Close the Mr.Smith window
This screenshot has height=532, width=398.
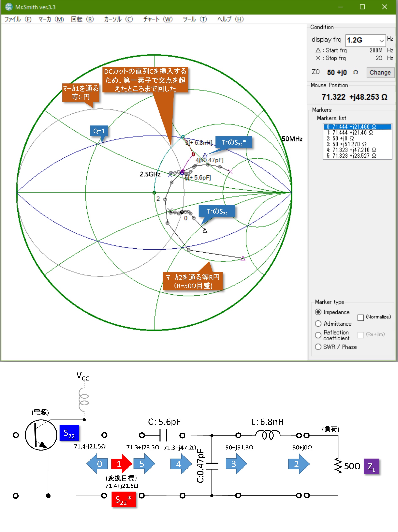point(384,7)
